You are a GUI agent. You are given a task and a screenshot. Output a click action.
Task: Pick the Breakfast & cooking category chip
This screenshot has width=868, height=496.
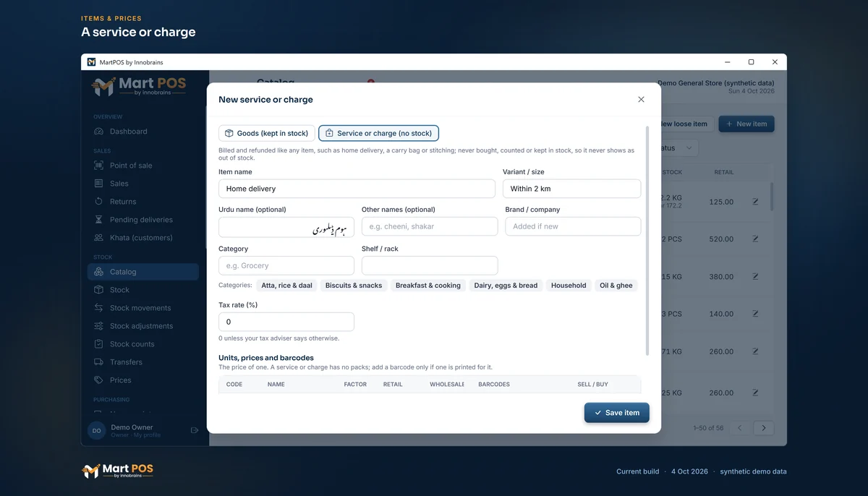(x=428, y=286)
